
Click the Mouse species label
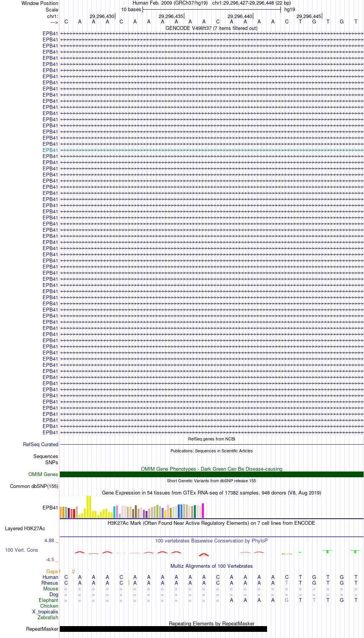(x=51, y=589)
